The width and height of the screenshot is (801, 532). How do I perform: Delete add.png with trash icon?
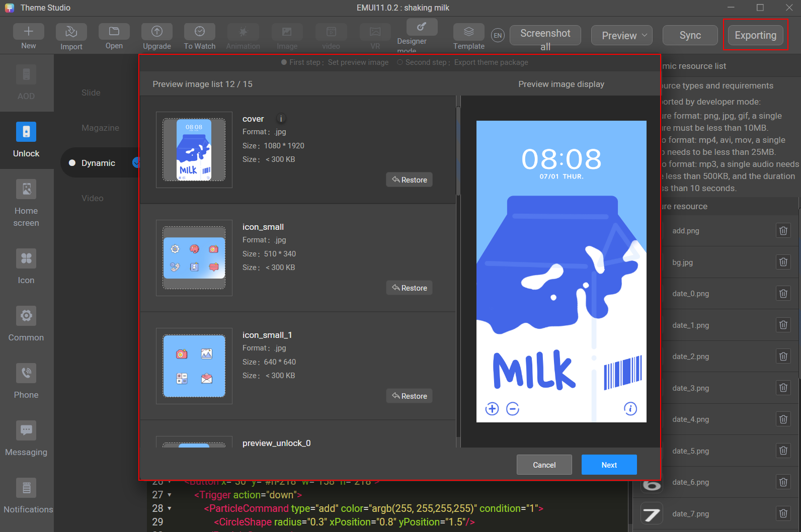coord(783,231)
